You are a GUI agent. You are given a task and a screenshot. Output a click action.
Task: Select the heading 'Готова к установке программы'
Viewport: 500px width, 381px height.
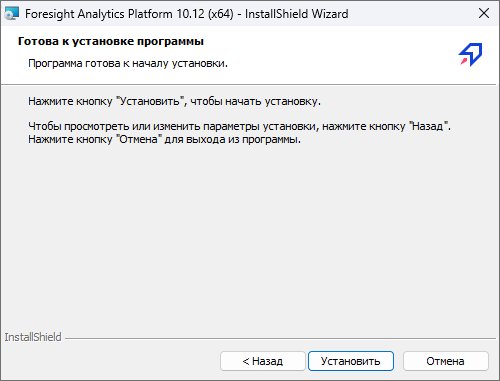(x=111, y=41)
